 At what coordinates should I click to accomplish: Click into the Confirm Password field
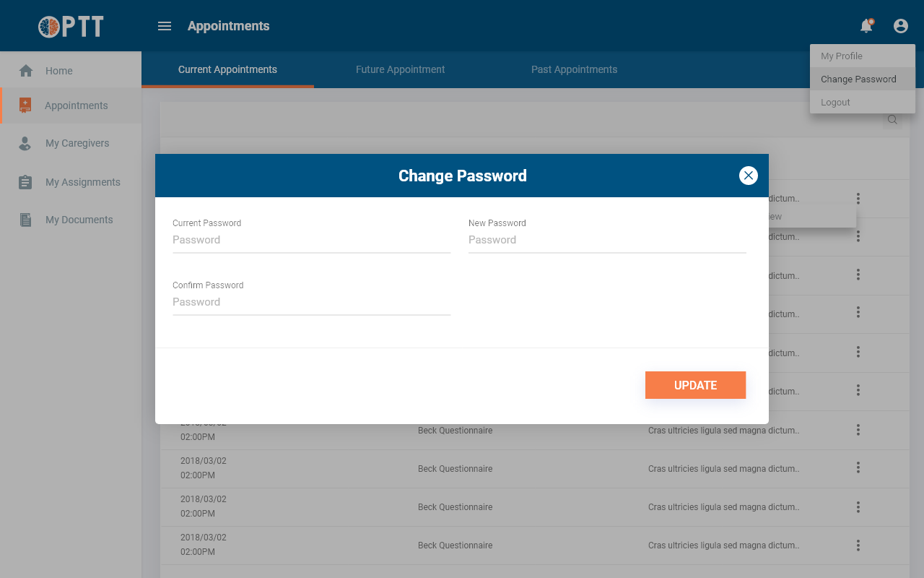pos(311,302)
